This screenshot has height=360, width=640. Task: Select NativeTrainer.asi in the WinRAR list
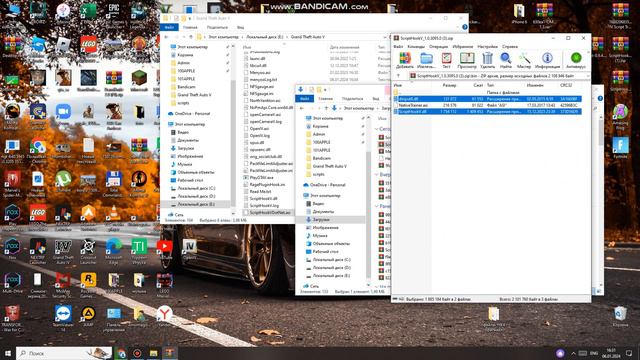tap(487, 105)
